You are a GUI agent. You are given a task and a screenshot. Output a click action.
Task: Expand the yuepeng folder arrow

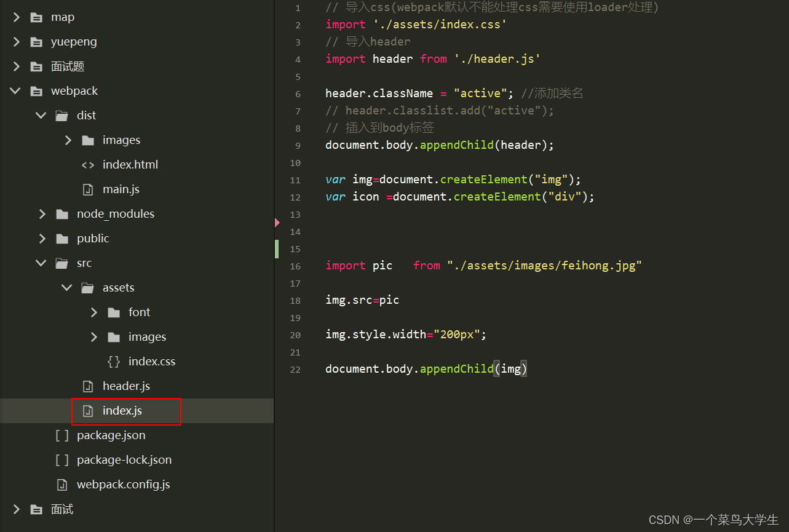click(16, 42)
